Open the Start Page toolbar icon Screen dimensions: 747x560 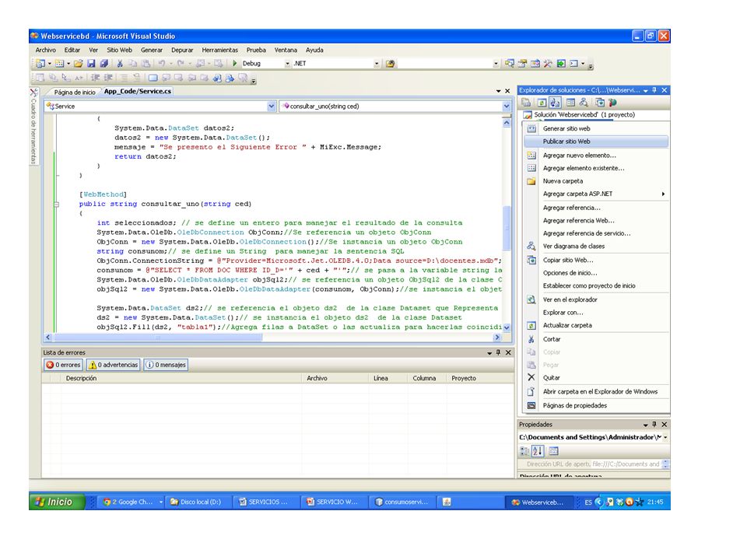click(561, 63)
